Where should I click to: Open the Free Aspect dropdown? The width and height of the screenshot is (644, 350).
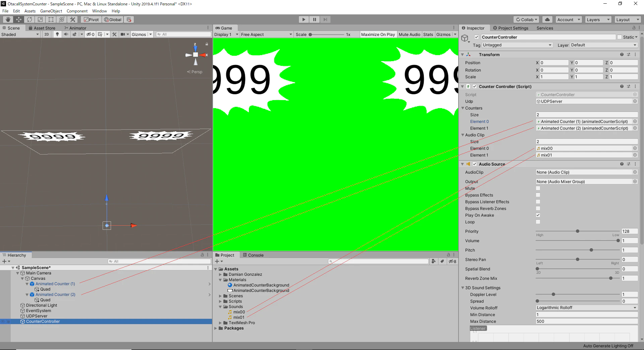(x=266, y=34)
